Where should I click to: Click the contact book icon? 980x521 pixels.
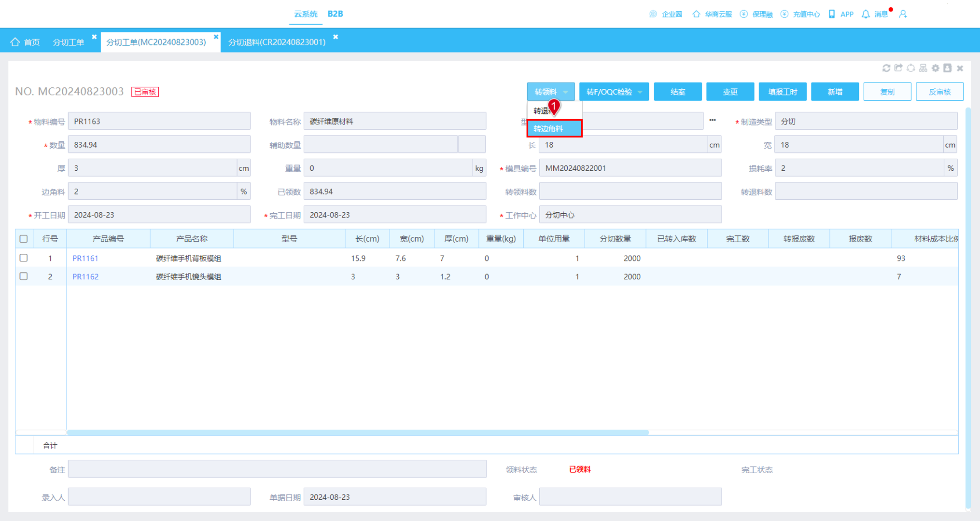pos(948,68)
